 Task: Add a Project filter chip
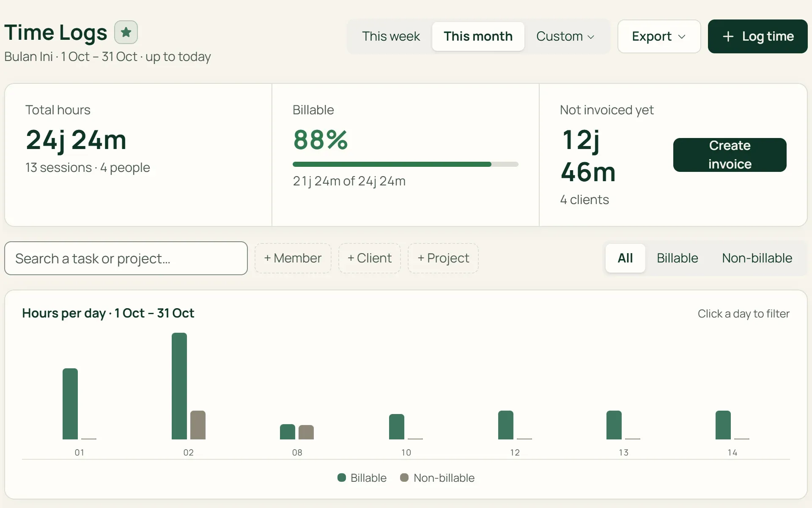(443, 258)
